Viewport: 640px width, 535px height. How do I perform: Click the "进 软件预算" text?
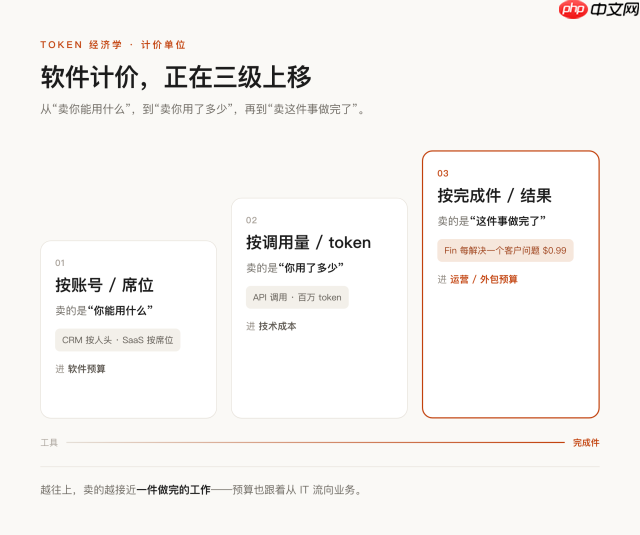point(80,369)
